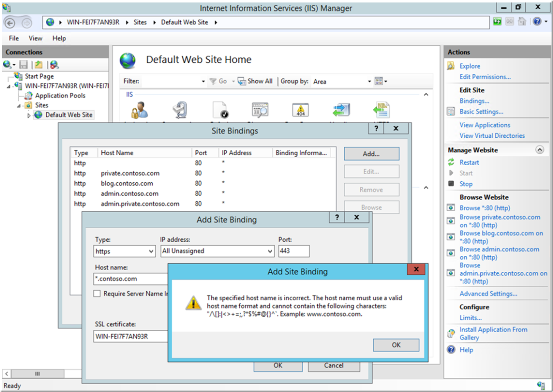Viewport: 553px width, 392px height.
Task: Open the Directory Browsing feature icon
Action: tap(260, 110)
